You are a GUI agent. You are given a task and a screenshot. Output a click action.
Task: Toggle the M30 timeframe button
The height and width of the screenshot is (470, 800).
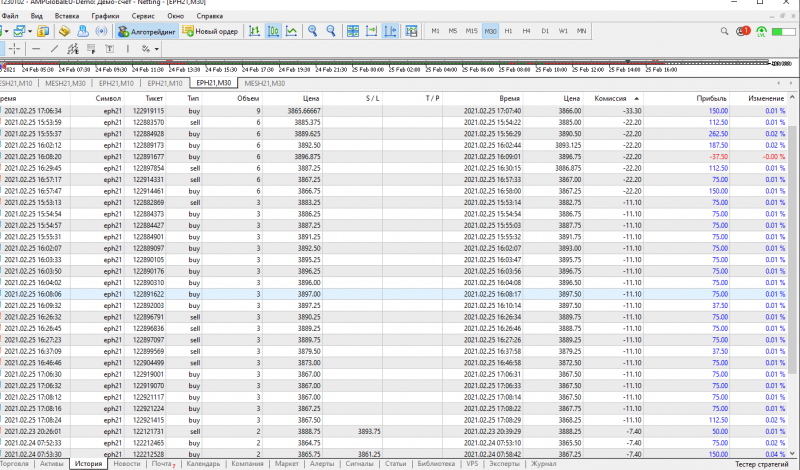click(x=490, y=31)
